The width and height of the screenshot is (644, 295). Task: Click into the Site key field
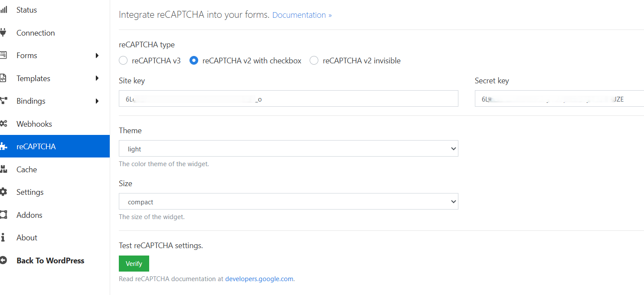tap(288, 98)
